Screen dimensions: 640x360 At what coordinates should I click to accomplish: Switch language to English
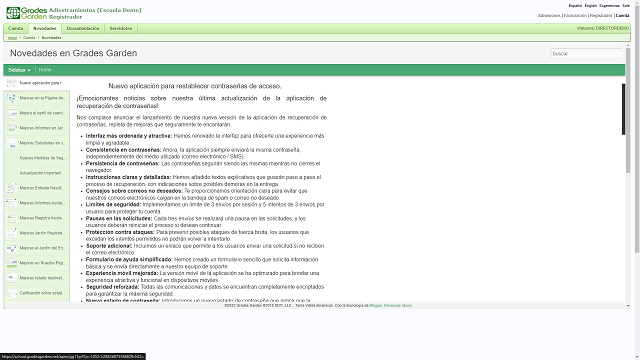coord(591,6)
